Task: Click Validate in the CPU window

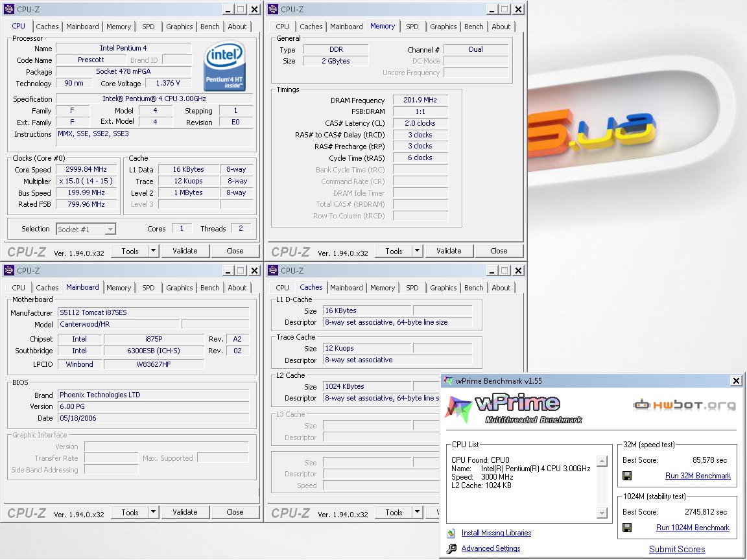Action: tap(185, 250)
